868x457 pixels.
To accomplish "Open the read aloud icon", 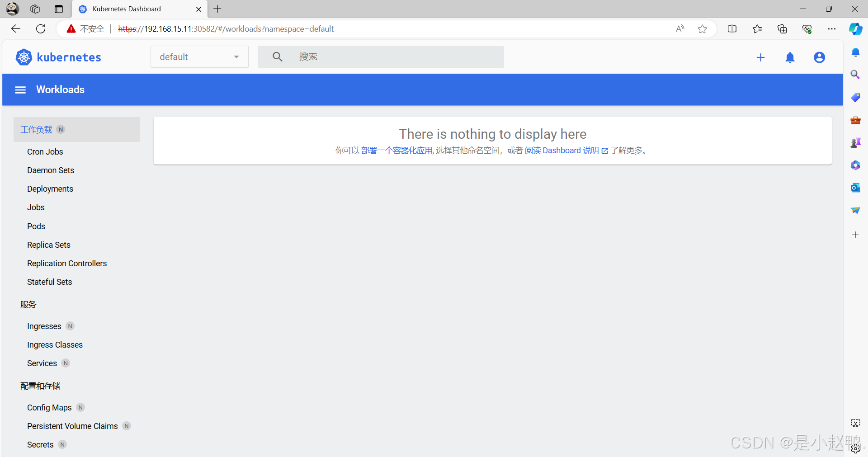I will pyautogui.click(x=680, y=29).
